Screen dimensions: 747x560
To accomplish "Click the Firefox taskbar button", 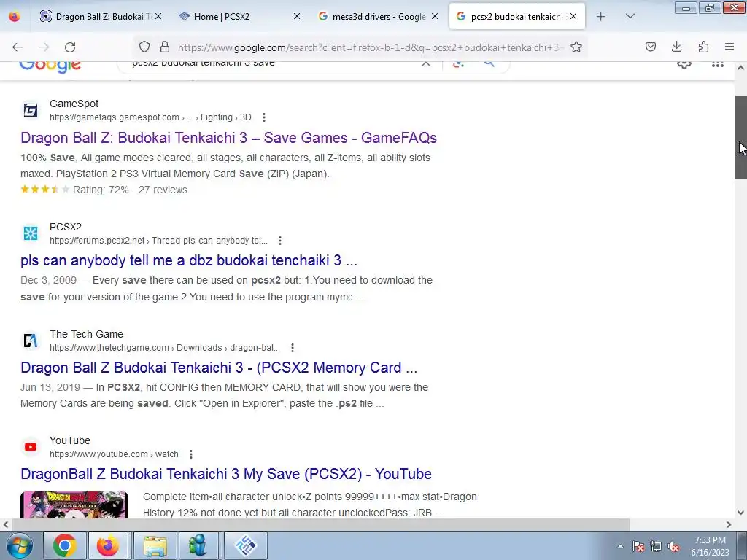I will pyautogui.click(x=108, y=545).
